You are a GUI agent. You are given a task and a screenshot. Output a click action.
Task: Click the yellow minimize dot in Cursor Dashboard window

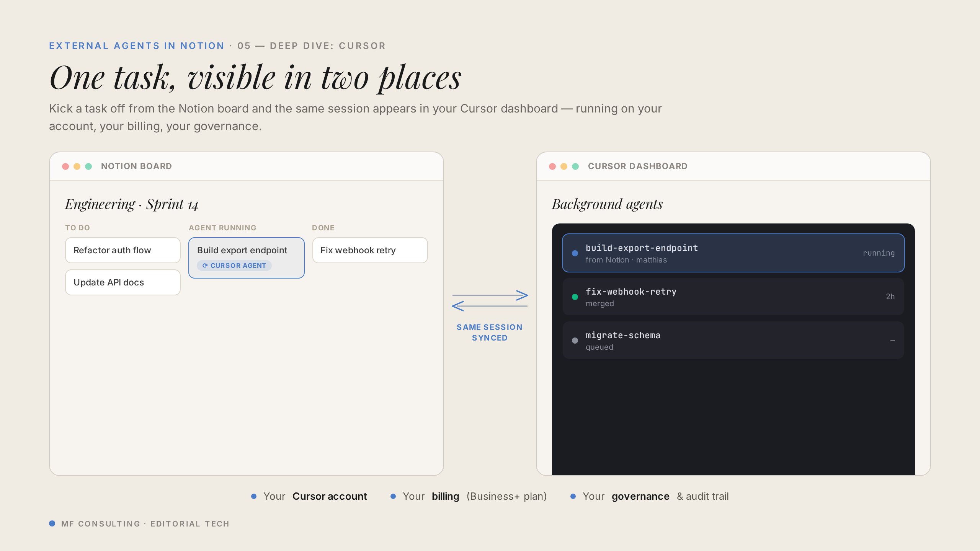point(564,166)
